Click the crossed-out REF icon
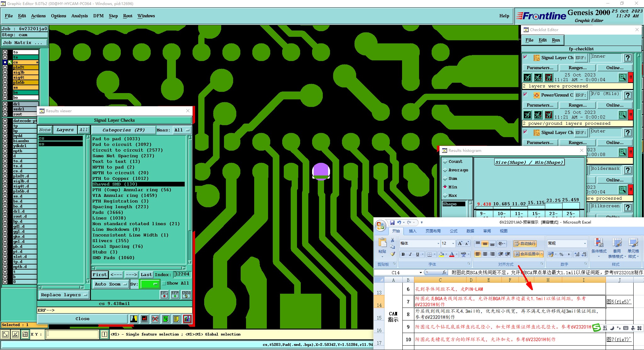 tap(155, 319)
